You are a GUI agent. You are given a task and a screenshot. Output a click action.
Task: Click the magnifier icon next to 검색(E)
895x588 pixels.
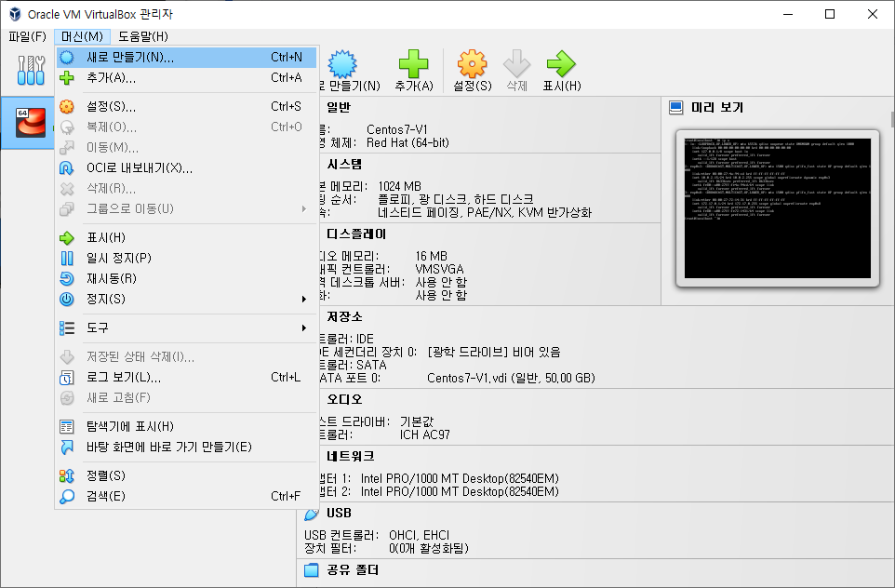67,496
